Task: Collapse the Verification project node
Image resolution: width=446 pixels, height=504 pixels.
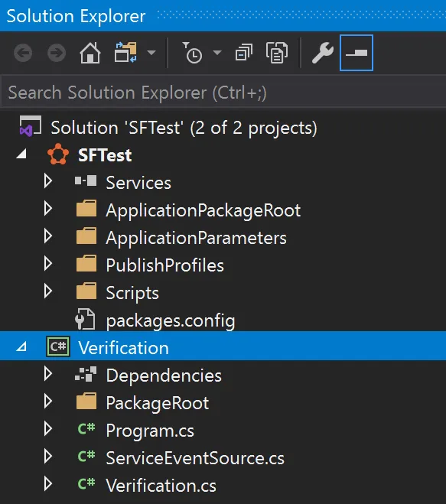Action: click(21, 346)
